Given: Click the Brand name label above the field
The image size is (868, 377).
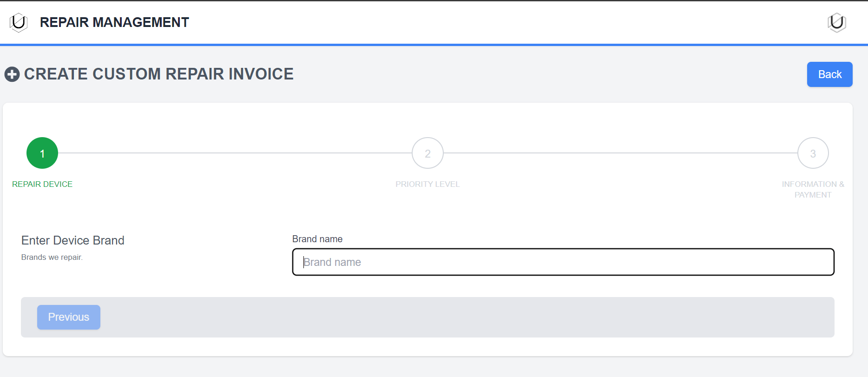Looking at the screenshot, I should pyautogui.click(x=317, y=239).
